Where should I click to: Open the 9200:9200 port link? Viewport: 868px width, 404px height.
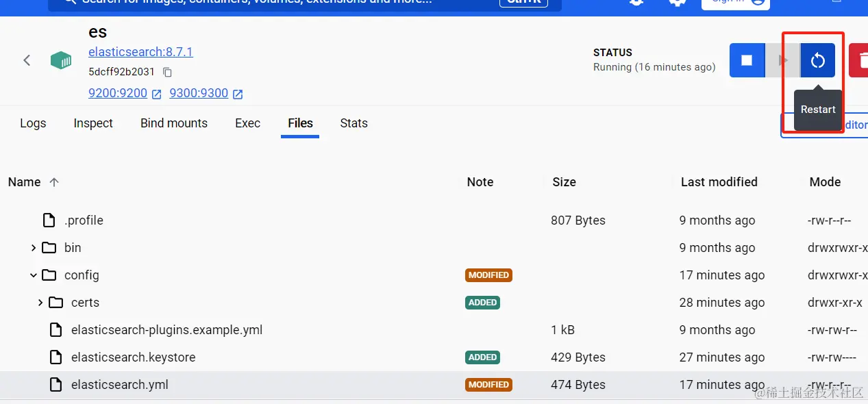point(118,93)
